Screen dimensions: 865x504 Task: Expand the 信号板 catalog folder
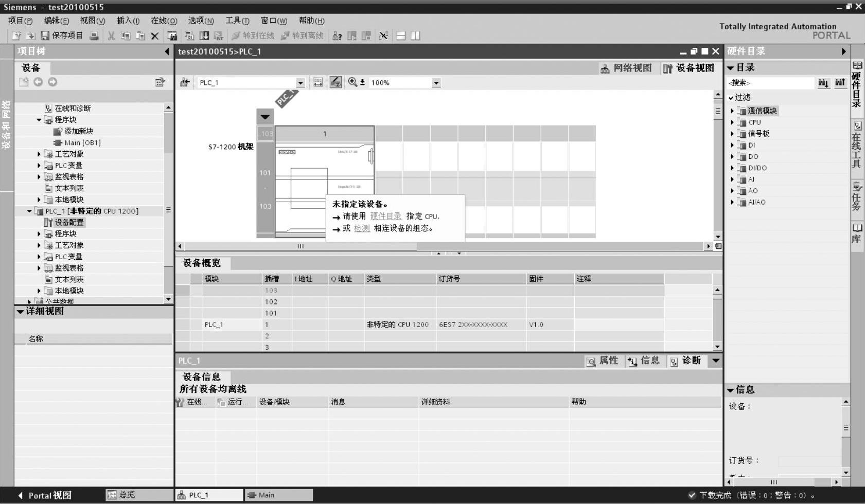[732, 134]
